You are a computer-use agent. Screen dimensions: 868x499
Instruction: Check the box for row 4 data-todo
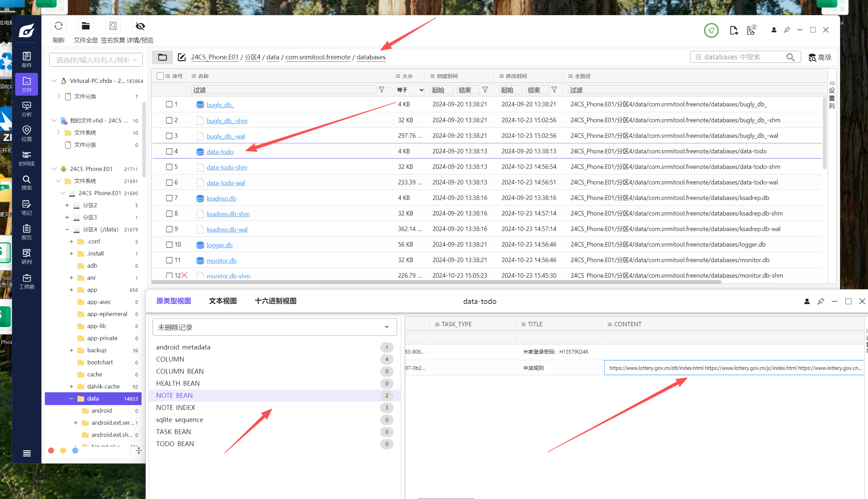point(169,151)
